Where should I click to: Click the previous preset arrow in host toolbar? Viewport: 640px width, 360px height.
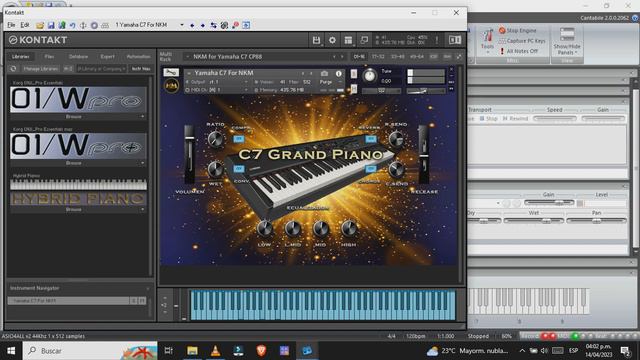coord(192,25)
